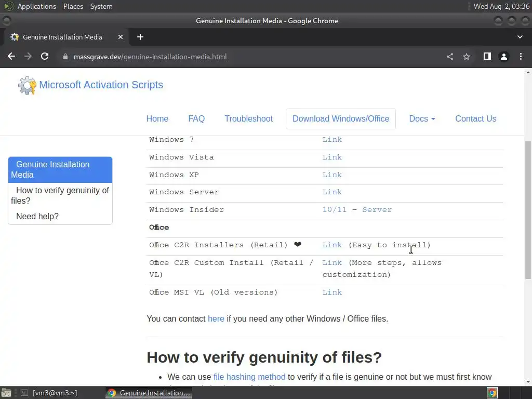The height and width of the screenshot is (399, 532).
Task: Open Office C2R Installers Retail link
Action: tap(332, 245)
